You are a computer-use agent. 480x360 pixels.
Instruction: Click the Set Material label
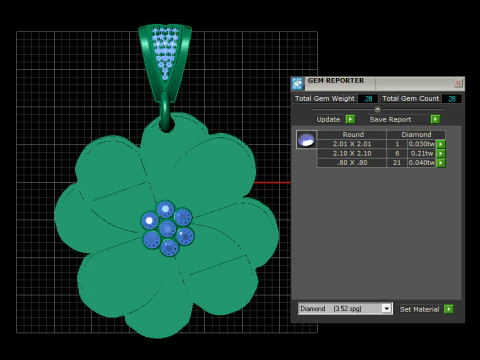pyautogui.click(x=419, y=309)
